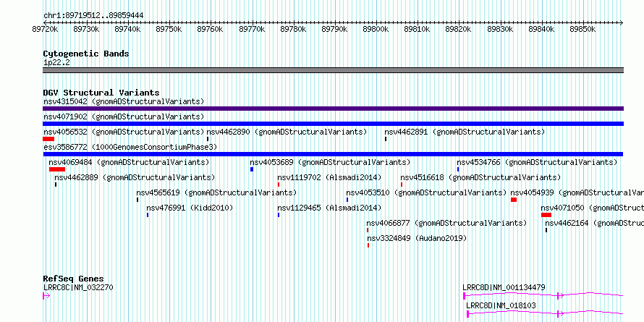Click the chr1:89719512..89859444 coordinate label
This screenshot has width=644, height=322.
click(x=93, y=16)
